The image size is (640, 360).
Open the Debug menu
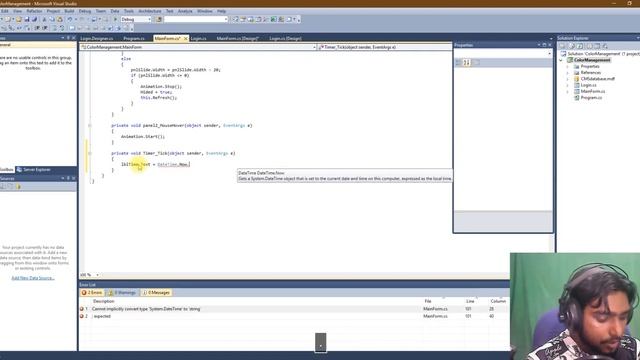point(85,11)
